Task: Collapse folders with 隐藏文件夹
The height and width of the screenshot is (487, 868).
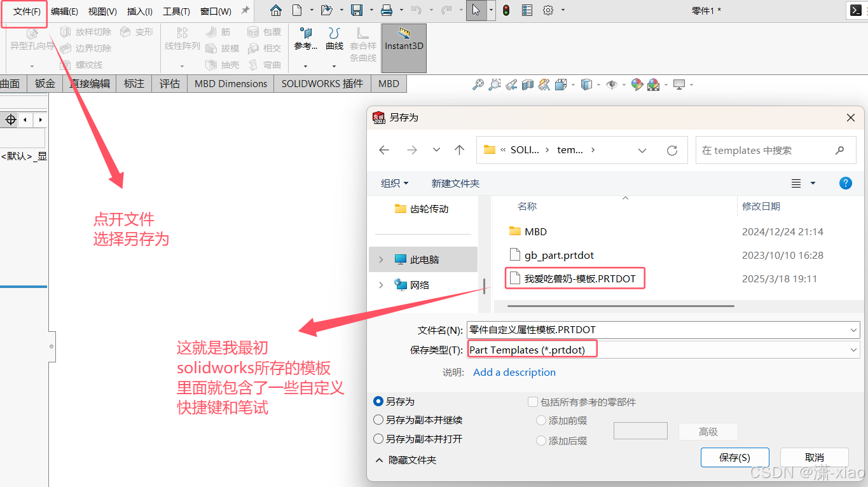Action: pos(406,460)
